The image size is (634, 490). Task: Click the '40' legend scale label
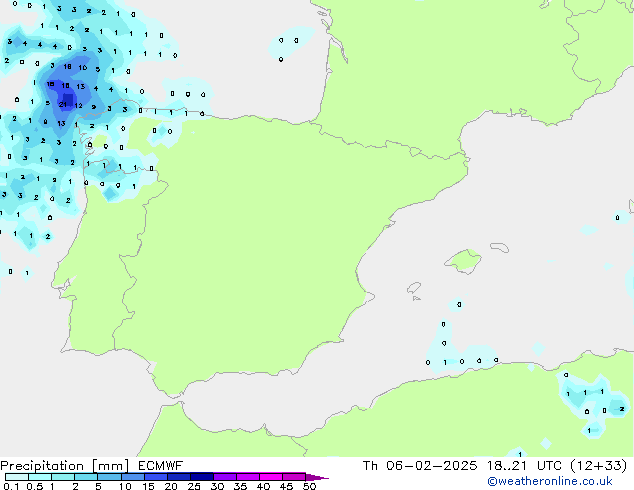pos(263,486)
